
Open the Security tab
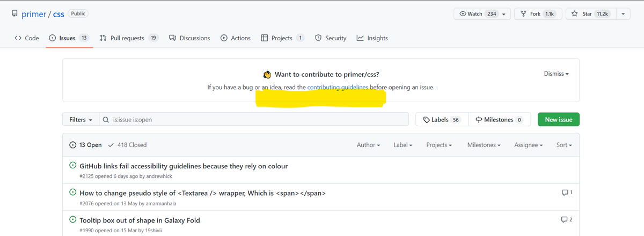[x=330, y=38]
